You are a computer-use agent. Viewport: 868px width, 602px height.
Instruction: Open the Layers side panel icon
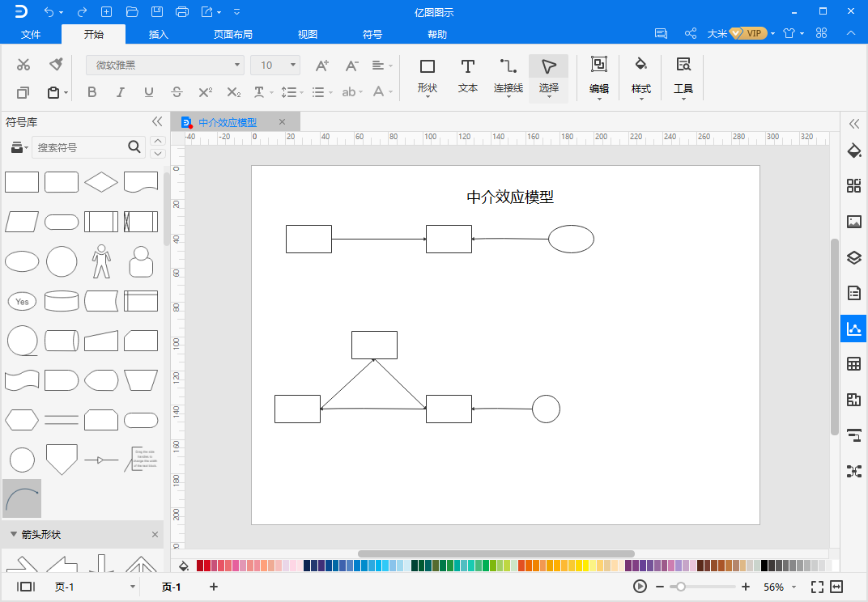point(854,257)
